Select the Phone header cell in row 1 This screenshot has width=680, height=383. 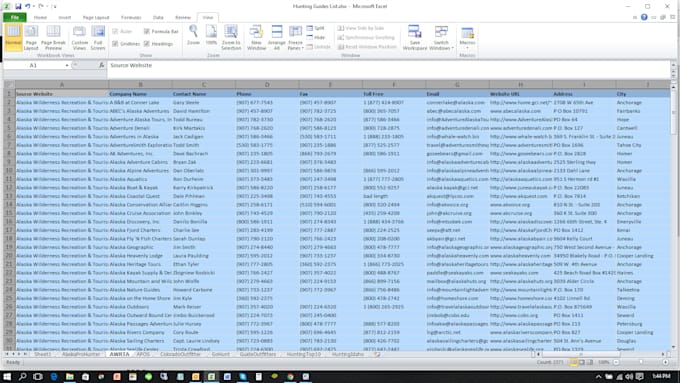pos(267,94)
